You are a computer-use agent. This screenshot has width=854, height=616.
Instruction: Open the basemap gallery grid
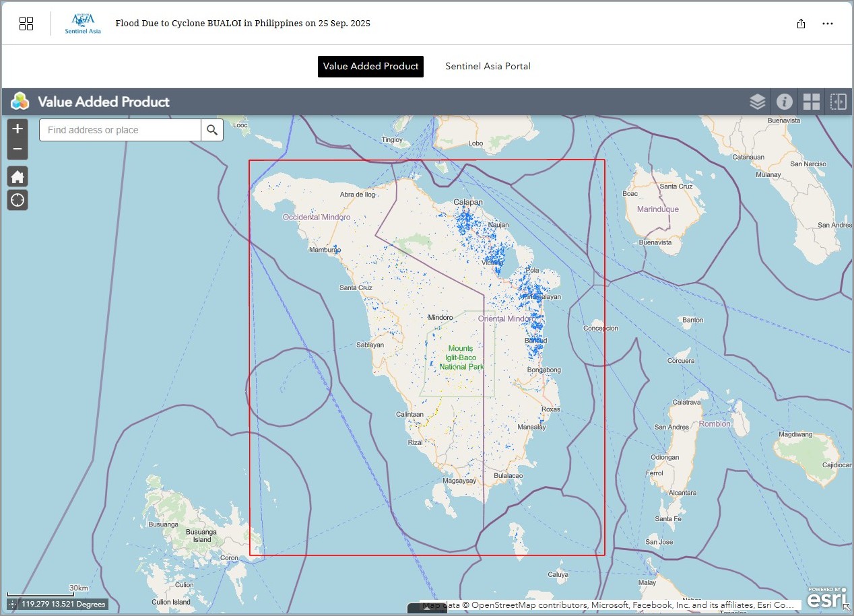click(812, 102)
